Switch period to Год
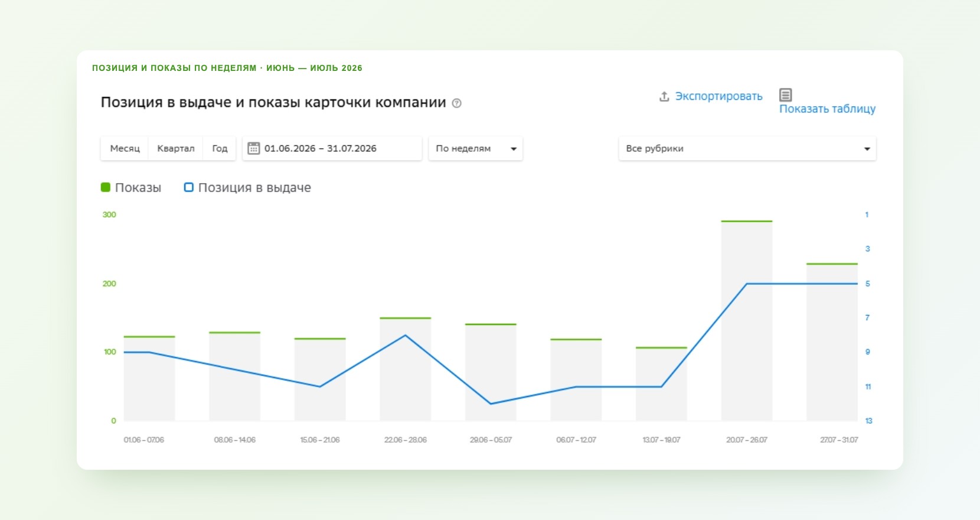Screen dimensions: 980x520 point(220,148)
